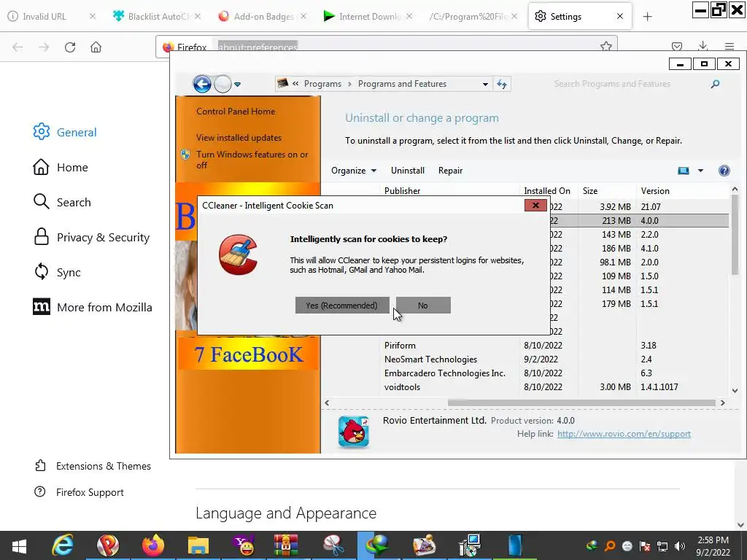
Task: Open Firefox Support link
Action: 79,492
